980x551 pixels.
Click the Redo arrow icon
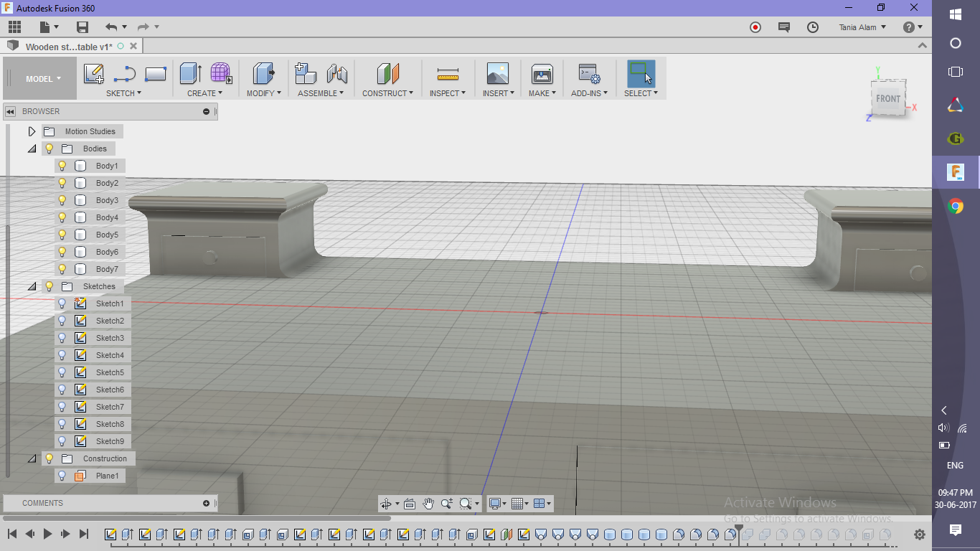point(143,27)
